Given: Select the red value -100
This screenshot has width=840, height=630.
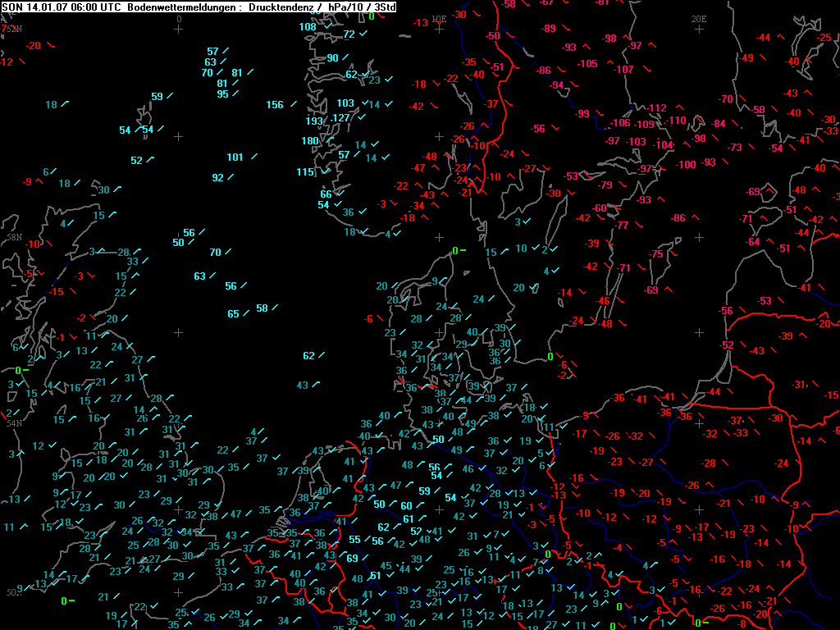Looking at the screenshot, I should coord(686,165).
